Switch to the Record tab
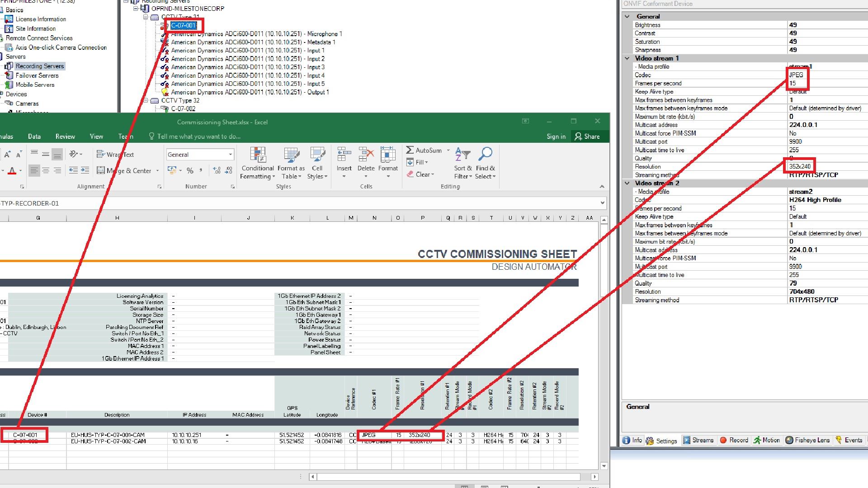The height and width of the screenshot is (488, 868). point(734,440)
